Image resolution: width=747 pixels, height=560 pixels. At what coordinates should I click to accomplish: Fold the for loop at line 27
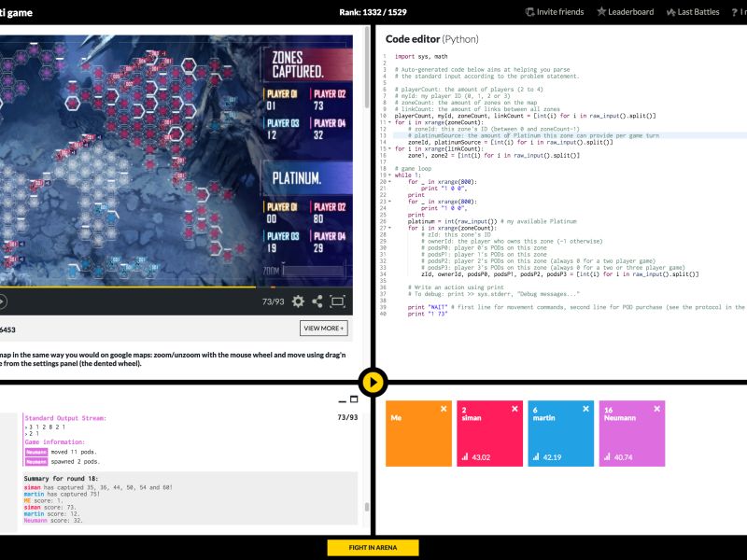point(390,228)
